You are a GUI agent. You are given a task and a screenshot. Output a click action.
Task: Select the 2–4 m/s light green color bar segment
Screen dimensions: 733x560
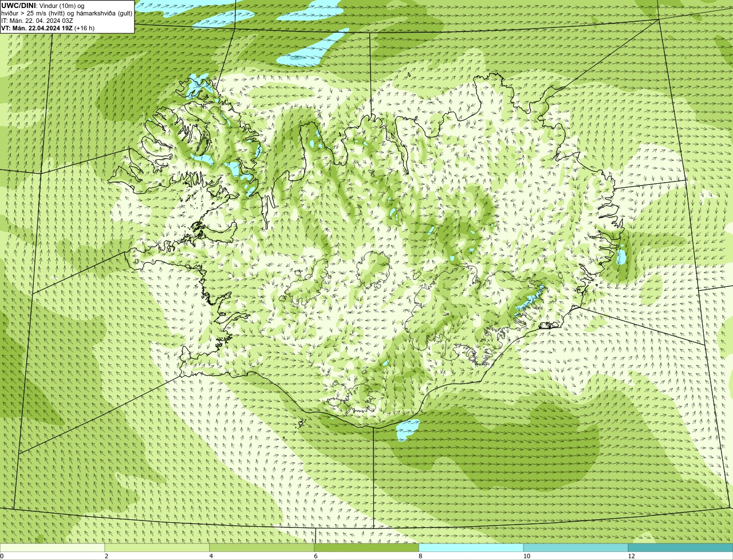[157, 548]
